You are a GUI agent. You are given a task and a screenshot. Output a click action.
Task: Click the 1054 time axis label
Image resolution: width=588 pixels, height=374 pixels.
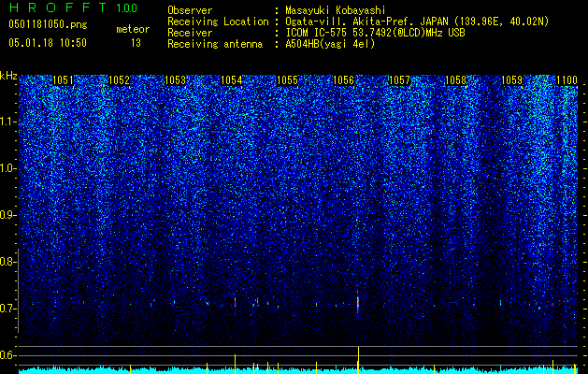232,80
